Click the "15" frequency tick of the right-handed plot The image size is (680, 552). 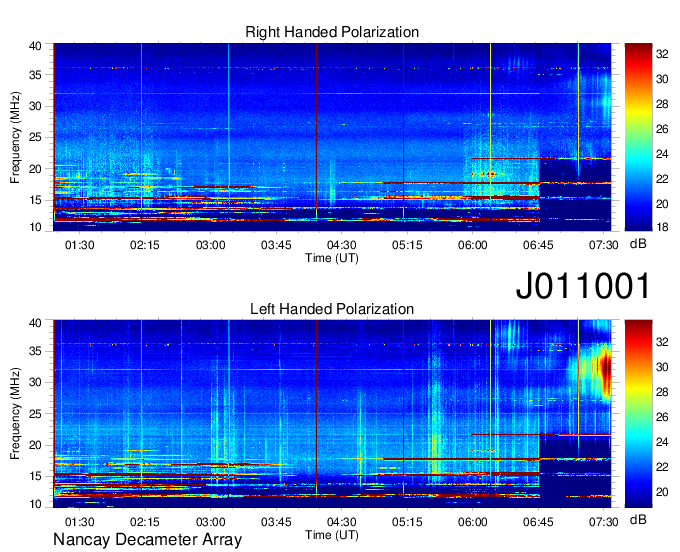36,200
